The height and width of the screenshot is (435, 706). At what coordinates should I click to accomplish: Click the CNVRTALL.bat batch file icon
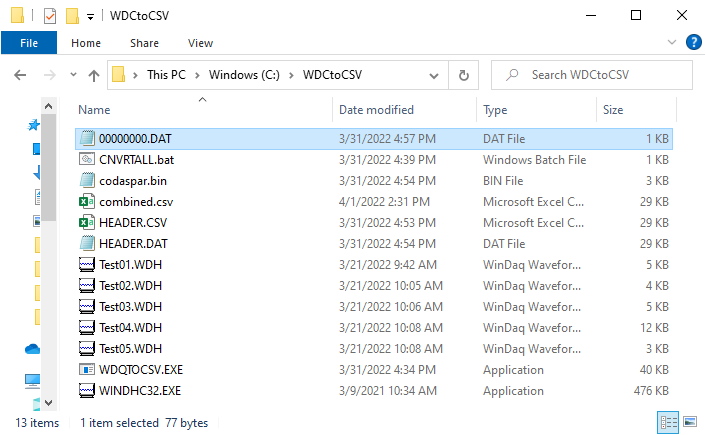pyautogui.click(x=86, y=159)
